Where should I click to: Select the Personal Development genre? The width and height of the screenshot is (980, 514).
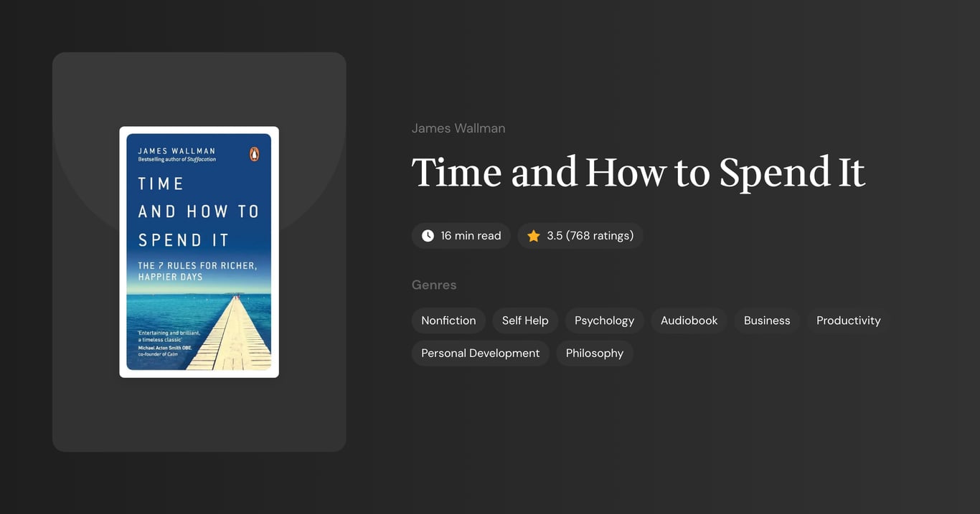pyautogui.click(x=480, y=353)
